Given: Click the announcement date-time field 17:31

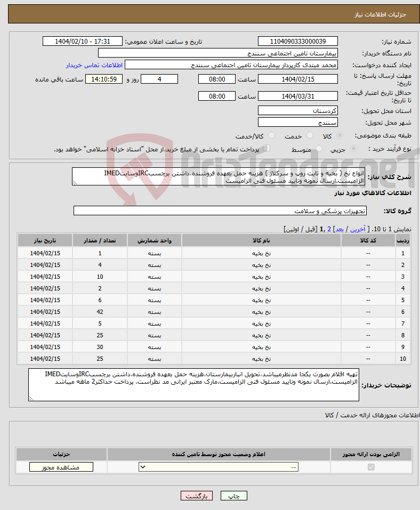Looking at the screenshot, I should (x=82, y=42).
